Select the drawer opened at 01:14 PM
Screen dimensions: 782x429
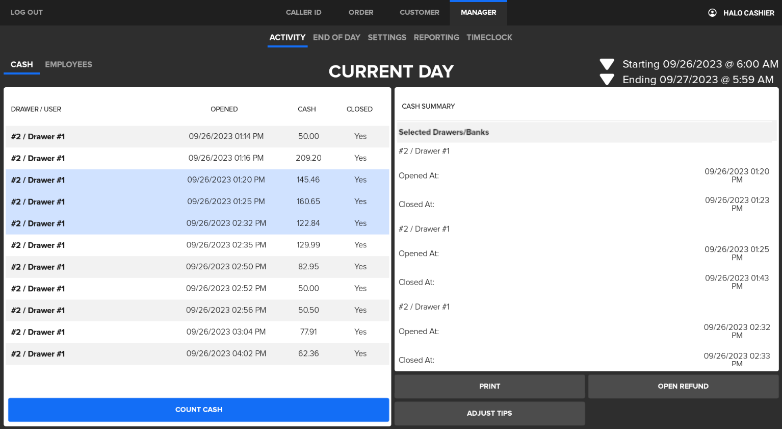point(197,136)
